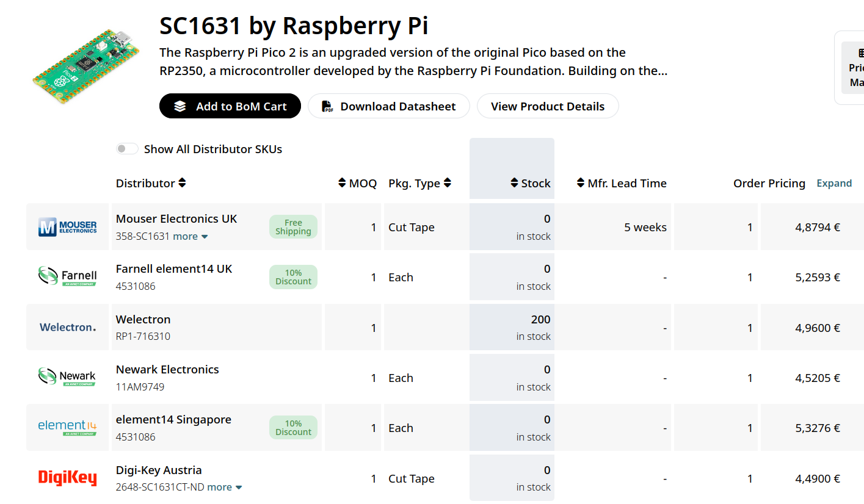The image size is (864, 504).
Task: Open Mouser Electronics UK distributor name
Action: click(x=176, y=218)
